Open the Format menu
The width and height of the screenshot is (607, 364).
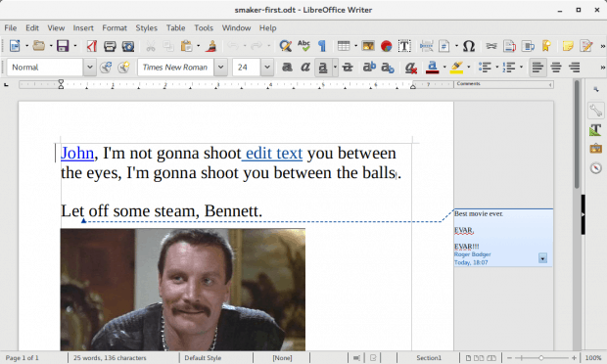click(115, 27)
